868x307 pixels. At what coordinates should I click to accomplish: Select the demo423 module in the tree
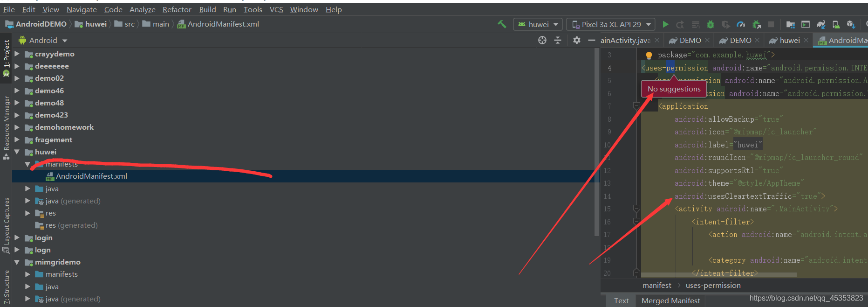point(51,115)
